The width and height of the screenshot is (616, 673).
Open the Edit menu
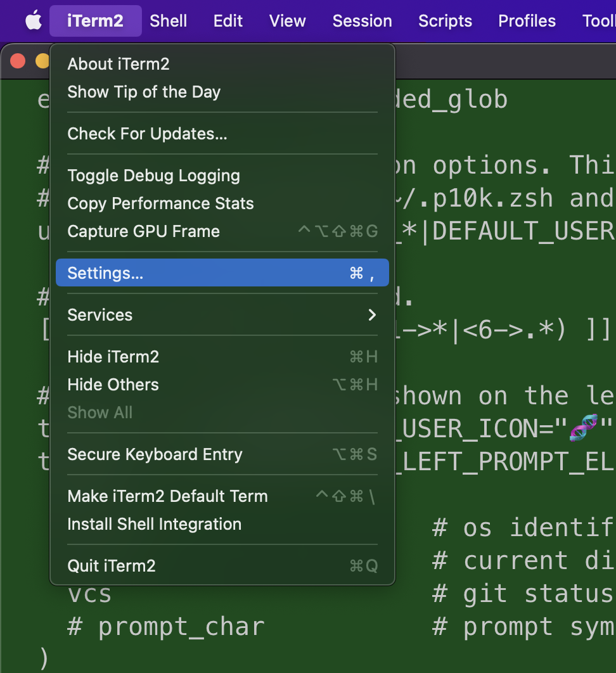[x=228, y=21]
